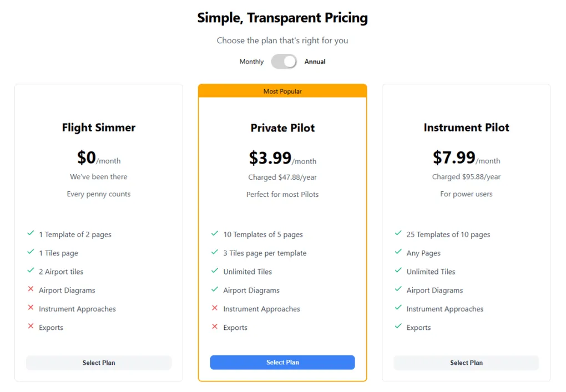The image size is (566, 392).
Task: Click checkmark beside Instrument Pilot Exports
Action: pyautogui.click(x=398, y=327)
